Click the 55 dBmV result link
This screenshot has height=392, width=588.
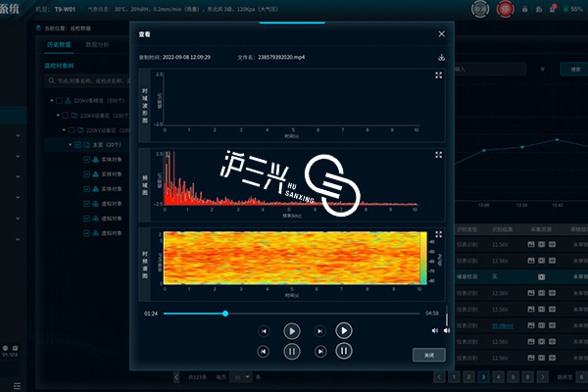pos(503,325)
